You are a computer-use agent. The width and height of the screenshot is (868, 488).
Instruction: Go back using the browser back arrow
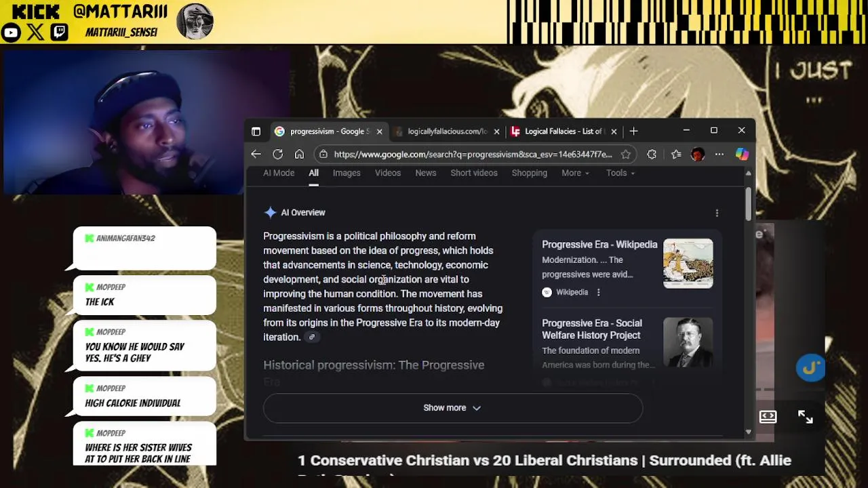pos(256,155)
